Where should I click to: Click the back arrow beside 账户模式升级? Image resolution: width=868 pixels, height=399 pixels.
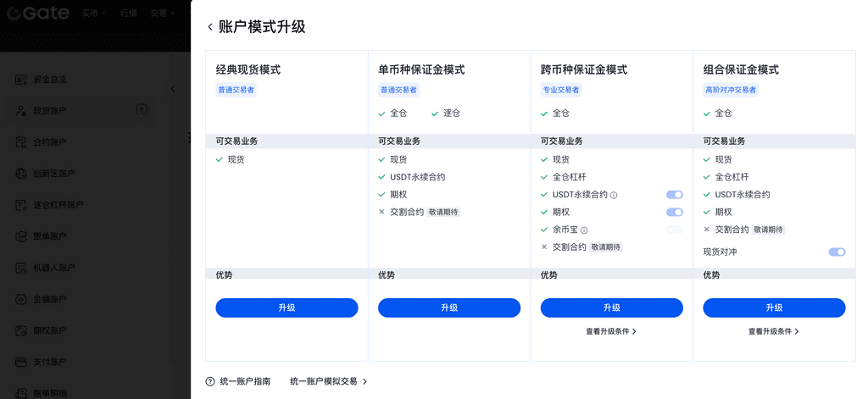pos(210,27)
